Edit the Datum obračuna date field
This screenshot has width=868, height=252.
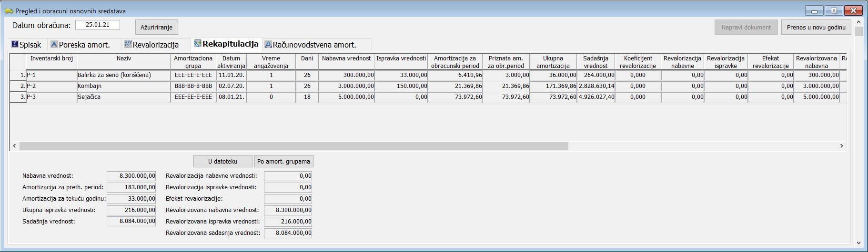pos(97,25)
